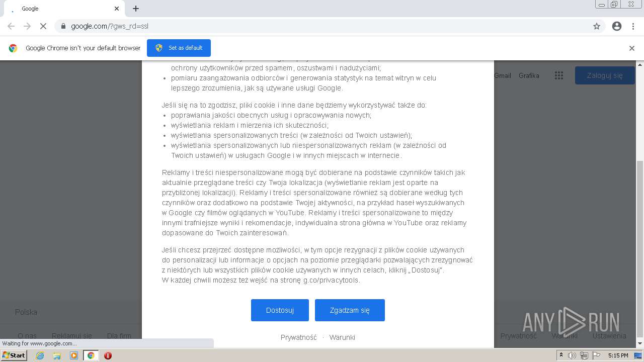Click the network tray icon
Screen dimensions: 644x362
(x=584, y=355)
